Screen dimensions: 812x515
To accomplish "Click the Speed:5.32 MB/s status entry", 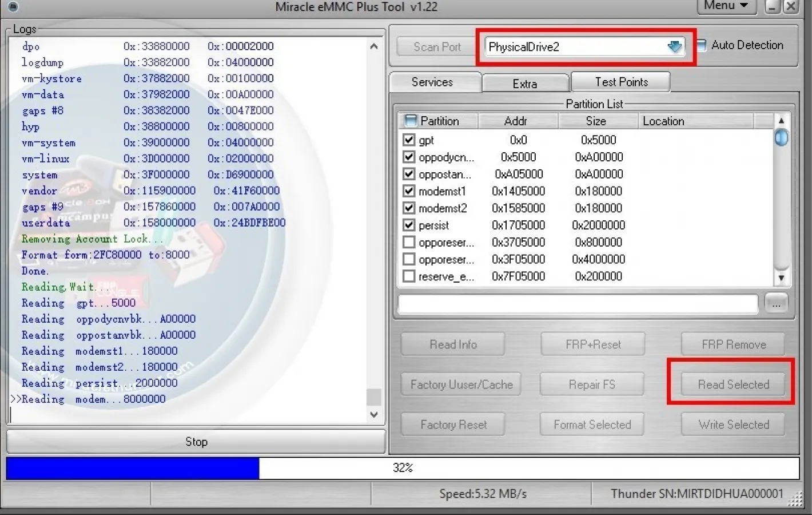I will (x=483, y=494).
